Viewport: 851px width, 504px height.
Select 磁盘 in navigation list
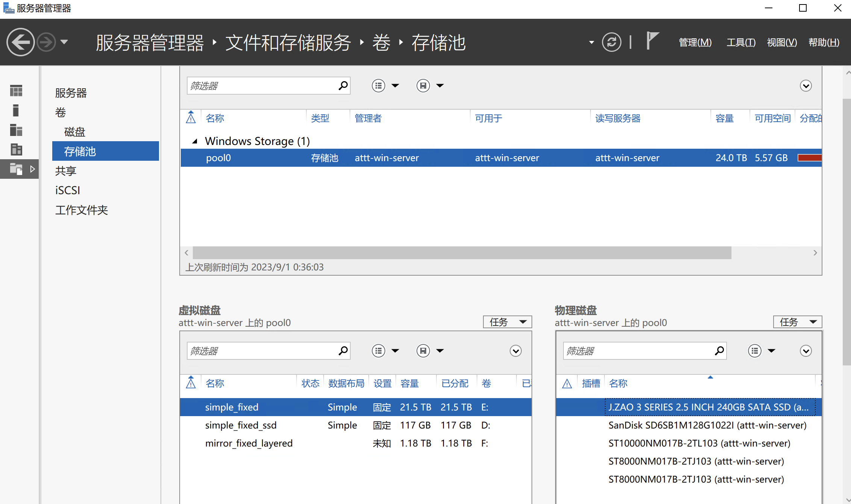tap(75, 132)
